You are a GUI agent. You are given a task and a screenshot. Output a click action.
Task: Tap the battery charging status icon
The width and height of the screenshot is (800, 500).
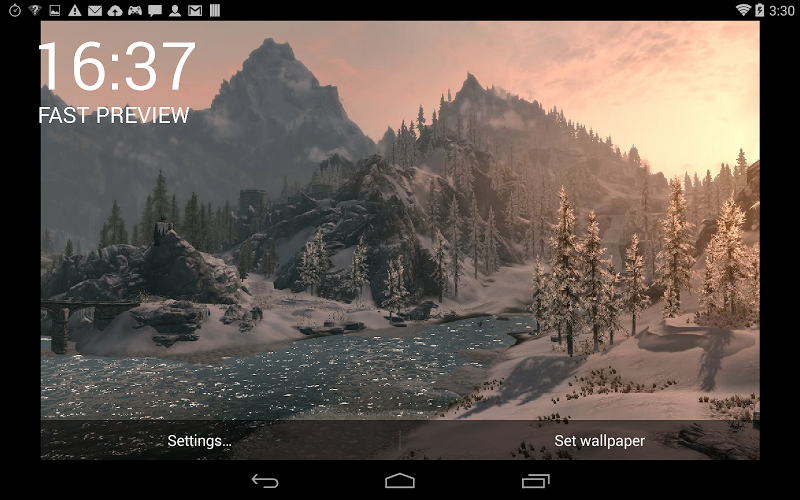[759, 10]
